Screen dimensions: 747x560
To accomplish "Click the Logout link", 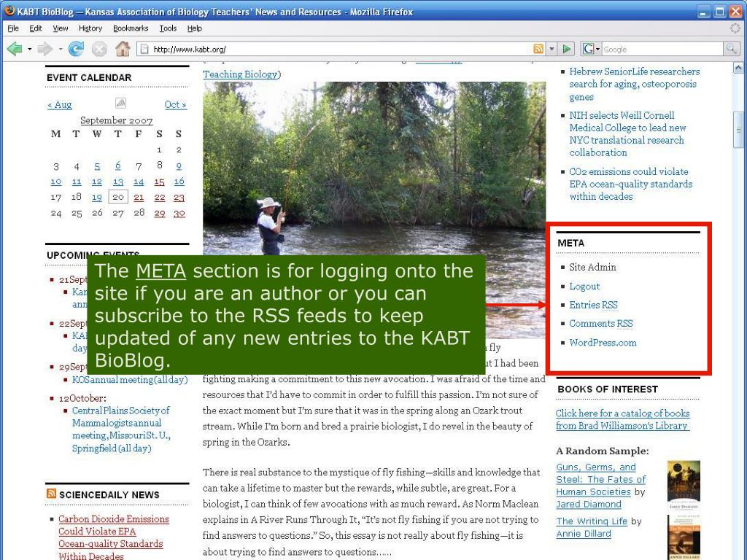I will tap(584, 286).
